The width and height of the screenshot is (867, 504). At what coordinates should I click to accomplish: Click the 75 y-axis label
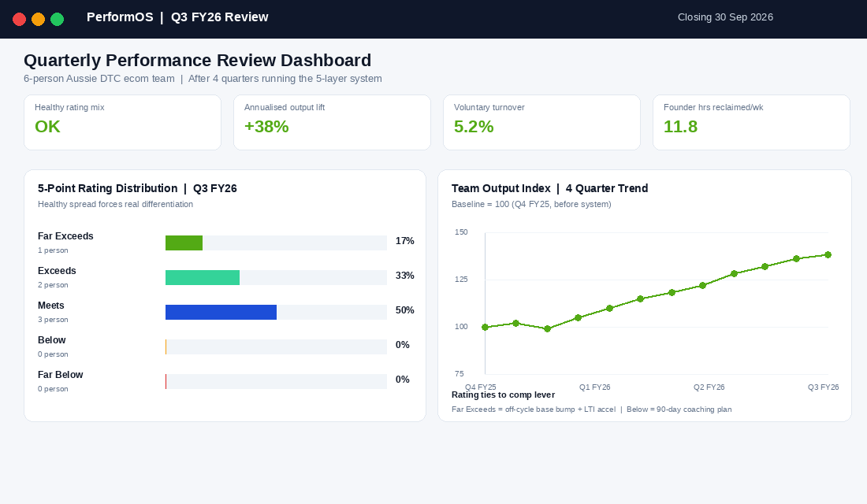pos(460,373)
